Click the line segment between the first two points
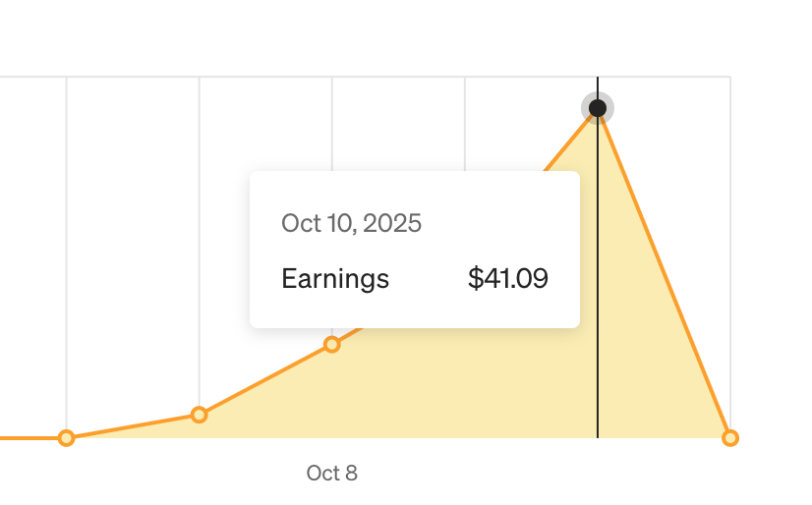This screenshot has height=505, width=812. pos(133,426)
